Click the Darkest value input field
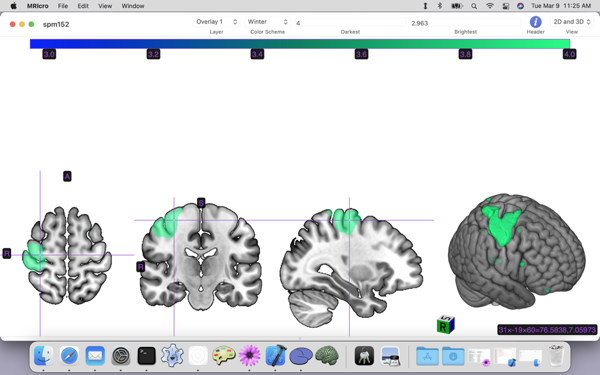This screenshot has width=600, height=375. pos(350,23)
